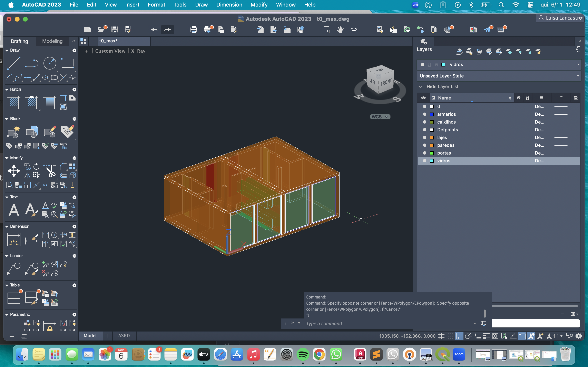Collapse the Hide Layer List expander
The width and height of the screenshot is (588, 367).
(420, 87)
